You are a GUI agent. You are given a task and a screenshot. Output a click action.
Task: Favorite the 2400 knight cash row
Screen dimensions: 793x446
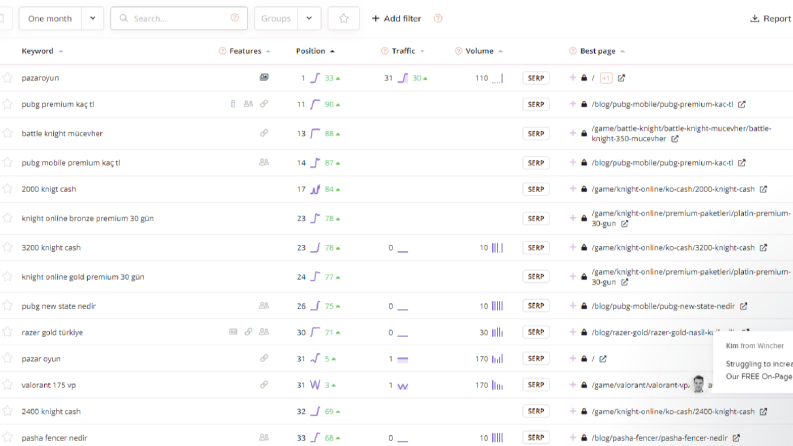[x=7, y=411]
